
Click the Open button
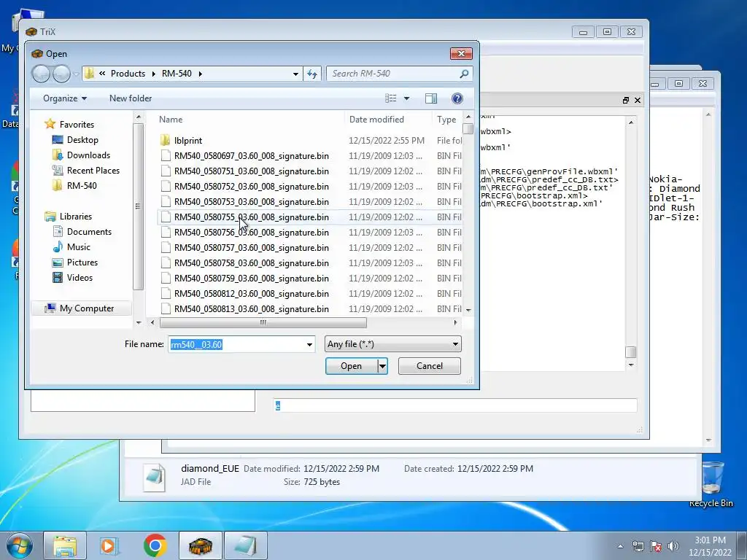(x=352, y=366)
